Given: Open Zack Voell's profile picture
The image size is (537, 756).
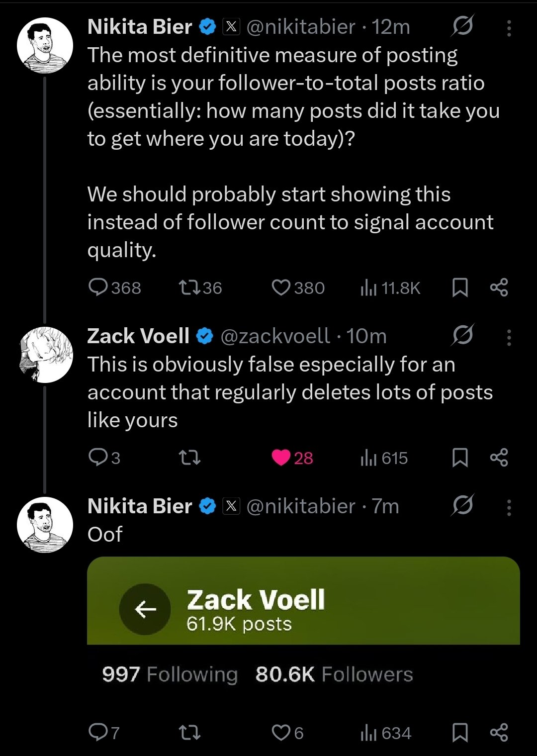Looking at the screenshot, I should point(45,355).
